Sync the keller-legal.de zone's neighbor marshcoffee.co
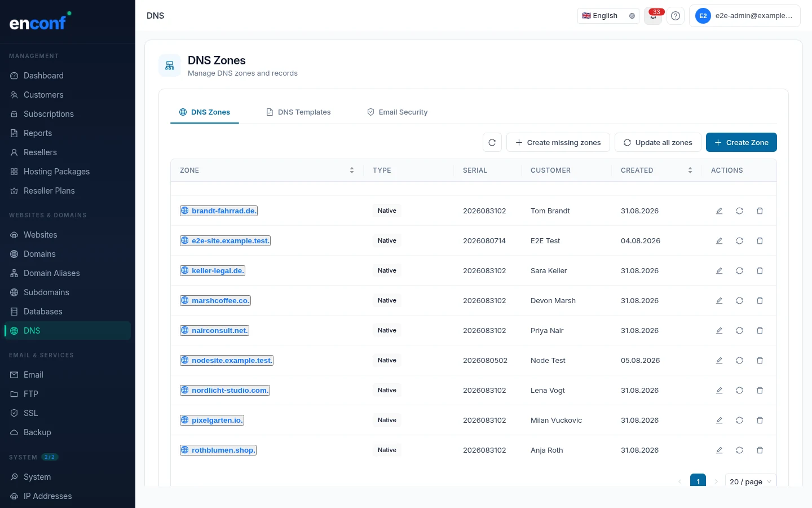 pyautogui.click(x=739, y=300)
